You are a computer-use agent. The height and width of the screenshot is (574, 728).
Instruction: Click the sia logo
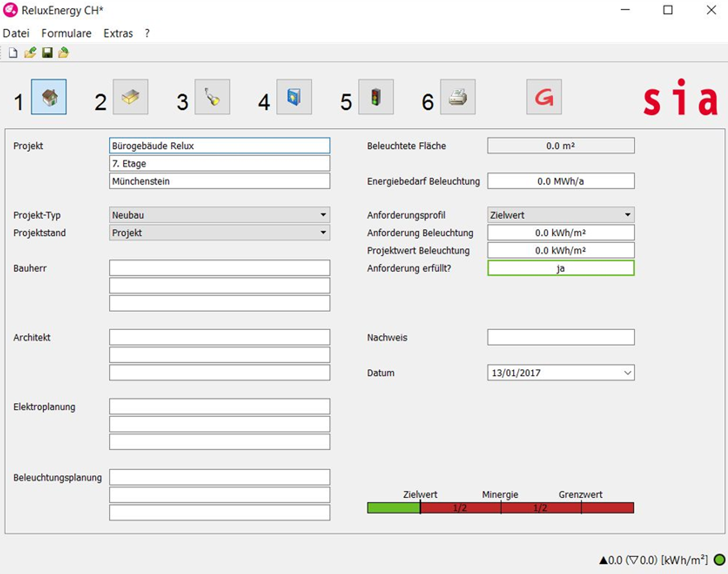[680, 97]
